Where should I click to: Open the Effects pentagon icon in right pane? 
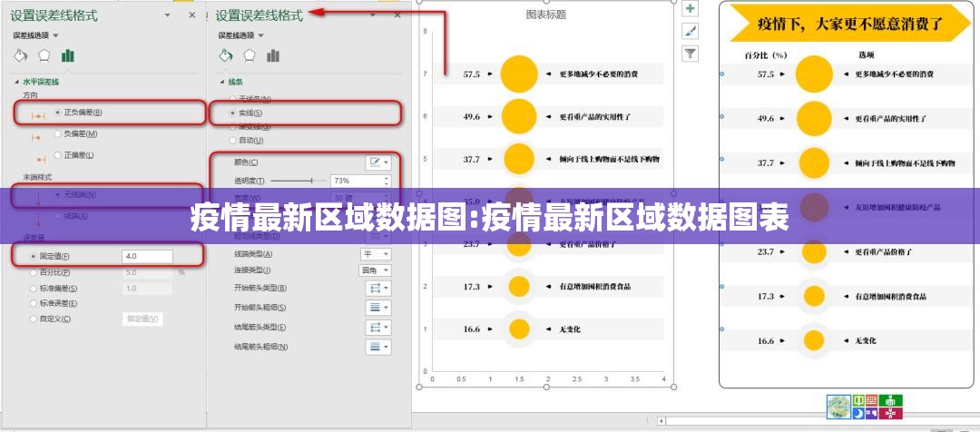tap(249, 55)
